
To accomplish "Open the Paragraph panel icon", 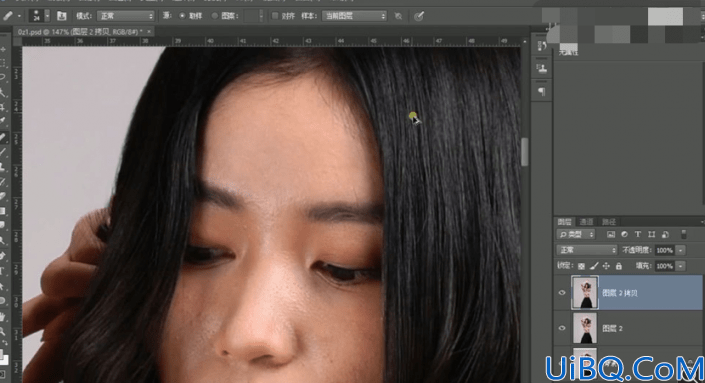I will pyautogui.click(x=542, y=92).
